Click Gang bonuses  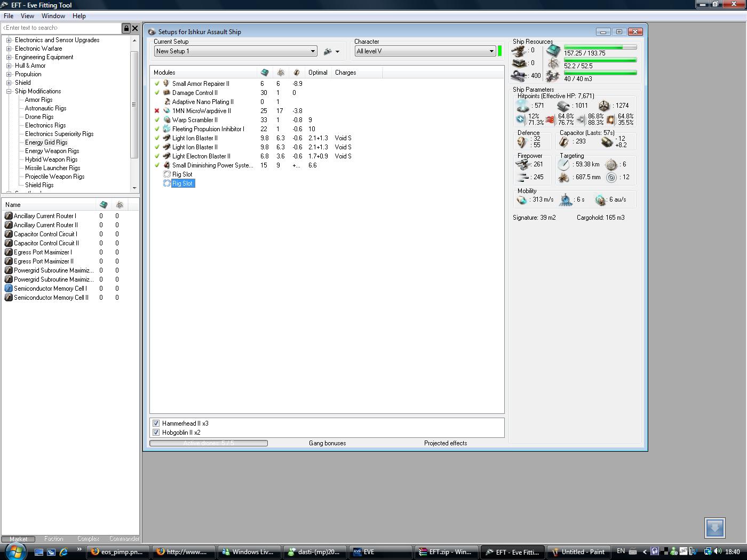(x=327, y=443)
